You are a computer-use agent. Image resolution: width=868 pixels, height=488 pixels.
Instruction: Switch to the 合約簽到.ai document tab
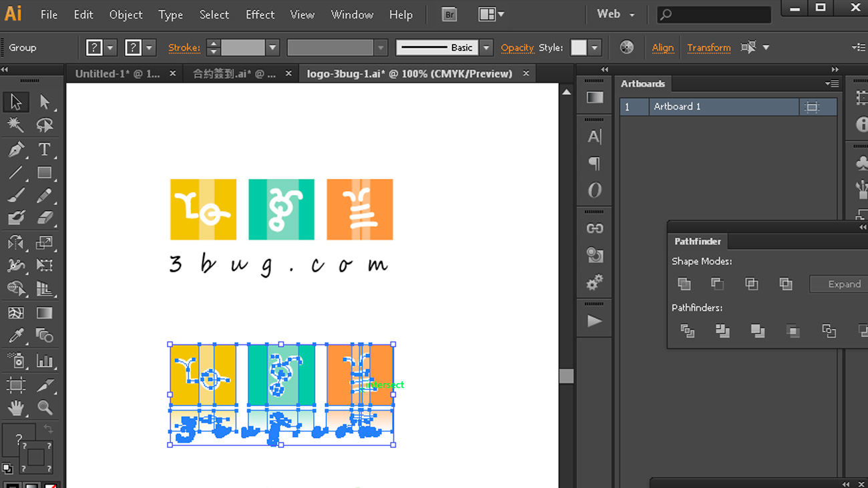[x=234, y=73]
